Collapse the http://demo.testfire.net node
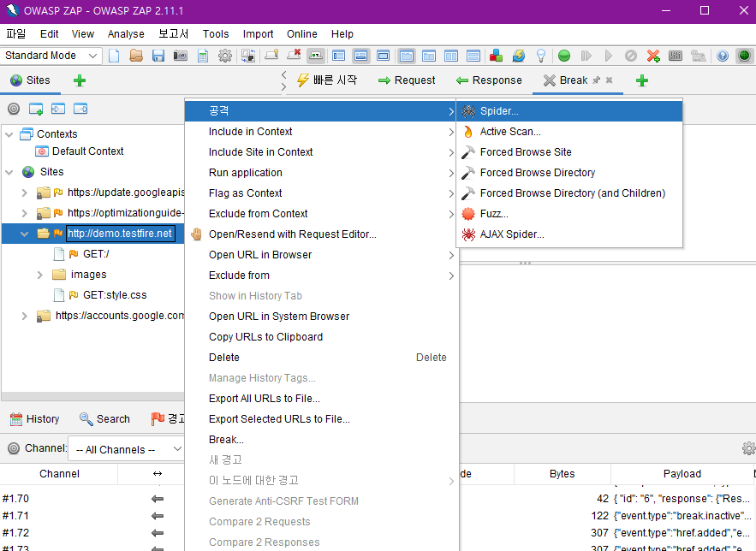The image size is (756, 551). coord(25,234)
